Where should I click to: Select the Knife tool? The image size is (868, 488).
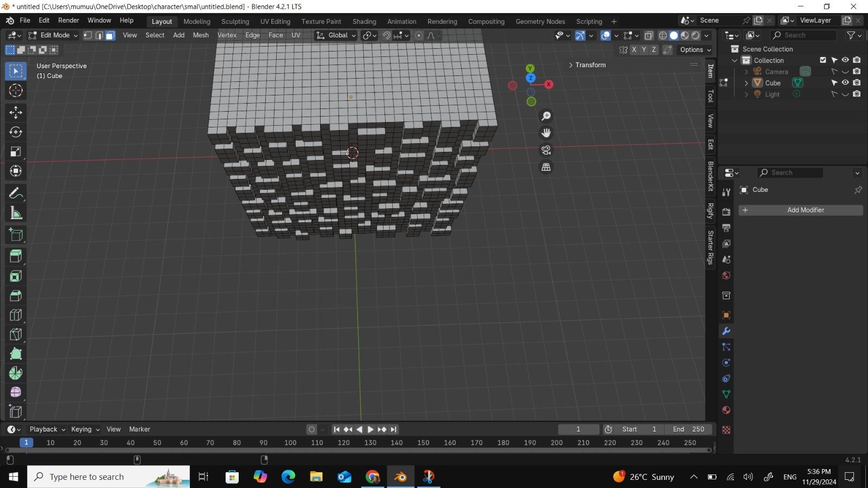[16, 335]
